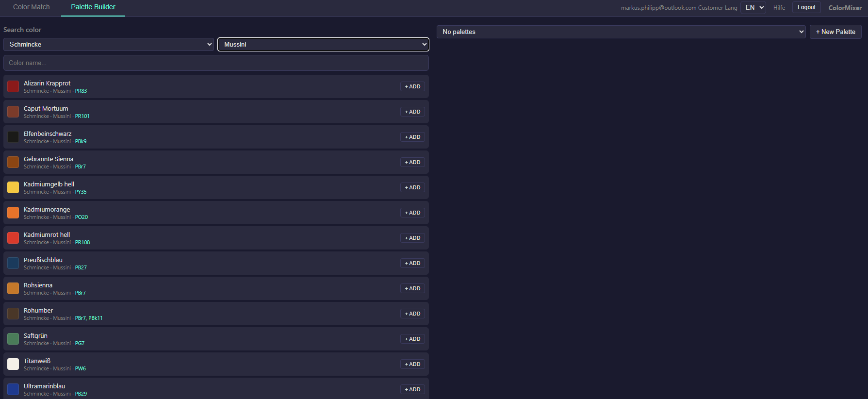Add Caput Mortuum to the palette
868x399 pixels.
412,112
